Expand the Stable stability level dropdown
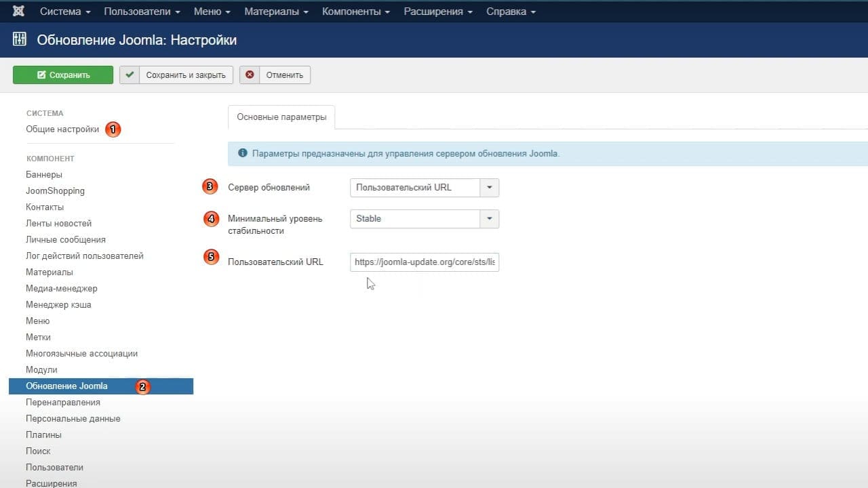Image resolution: width=868 pixels, height=488 pixels. point(489,219)
